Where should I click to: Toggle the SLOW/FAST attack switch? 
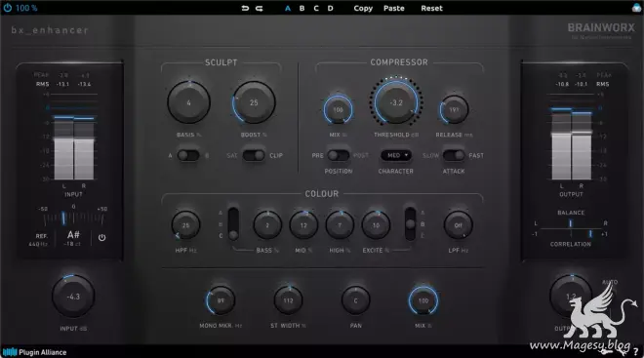click(454, 155)
